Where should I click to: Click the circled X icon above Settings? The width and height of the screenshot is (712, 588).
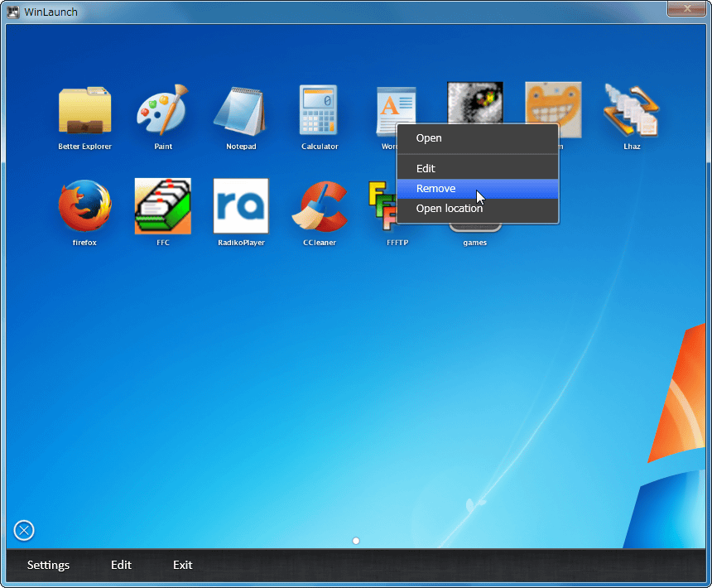click(24, 530)
